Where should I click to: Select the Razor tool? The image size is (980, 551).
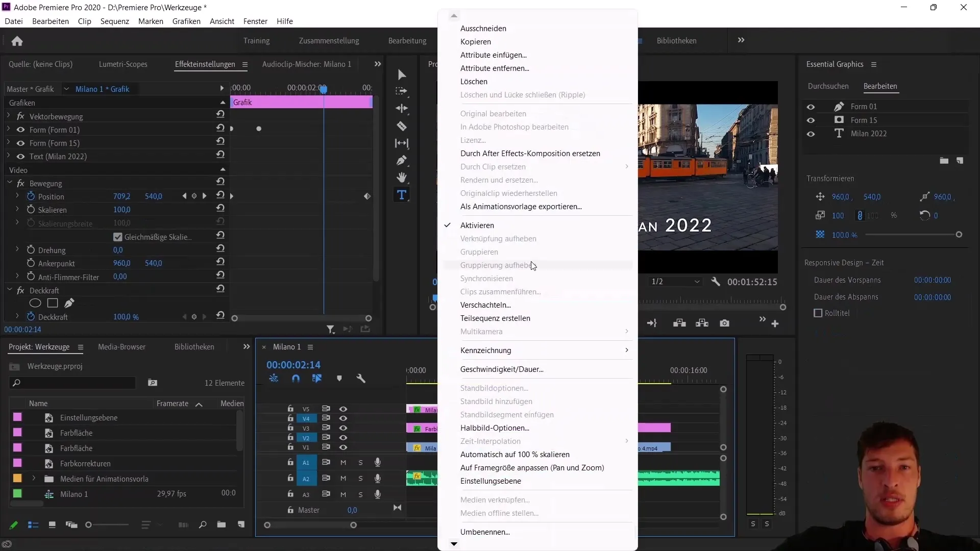click(402, 126)
